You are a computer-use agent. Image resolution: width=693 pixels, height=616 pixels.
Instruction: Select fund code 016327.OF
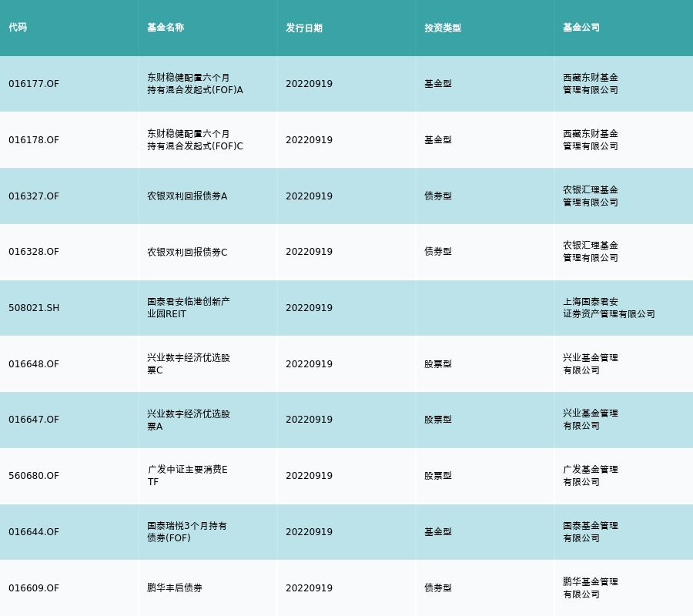point(34,196)
